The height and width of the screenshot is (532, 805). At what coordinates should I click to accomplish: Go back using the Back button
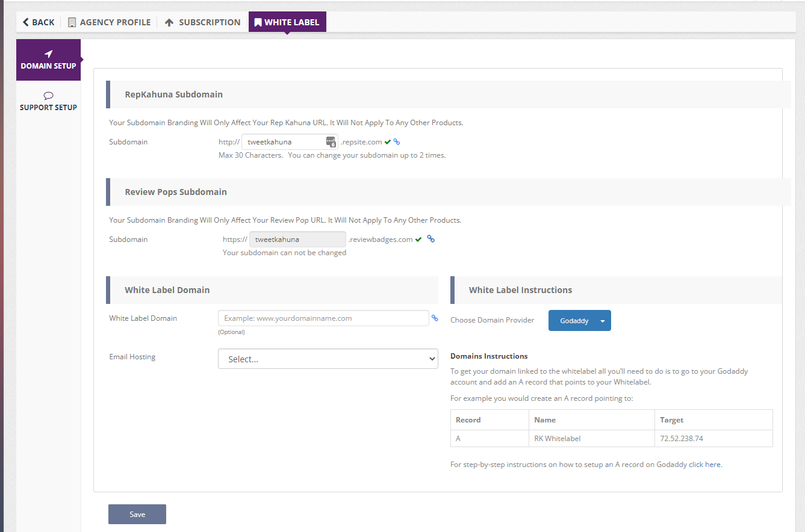click(x=39, y=22)
